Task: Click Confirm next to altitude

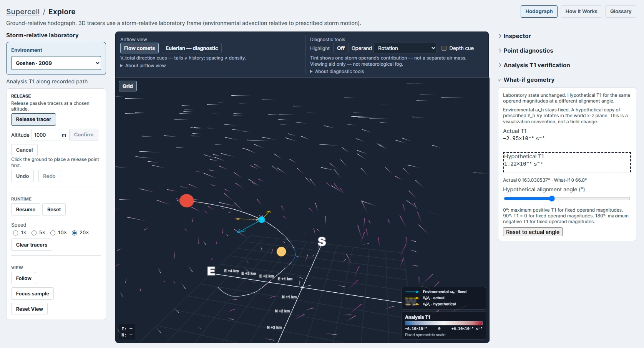Action: point(84,135)
